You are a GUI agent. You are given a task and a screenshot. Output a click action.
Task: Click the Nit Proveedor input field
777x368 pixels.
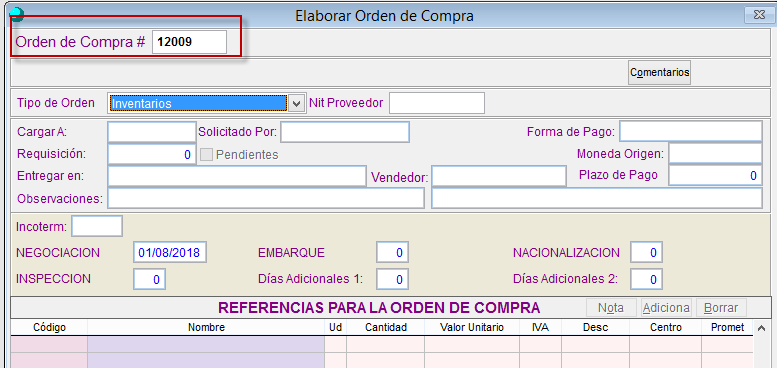click(437, 103)
